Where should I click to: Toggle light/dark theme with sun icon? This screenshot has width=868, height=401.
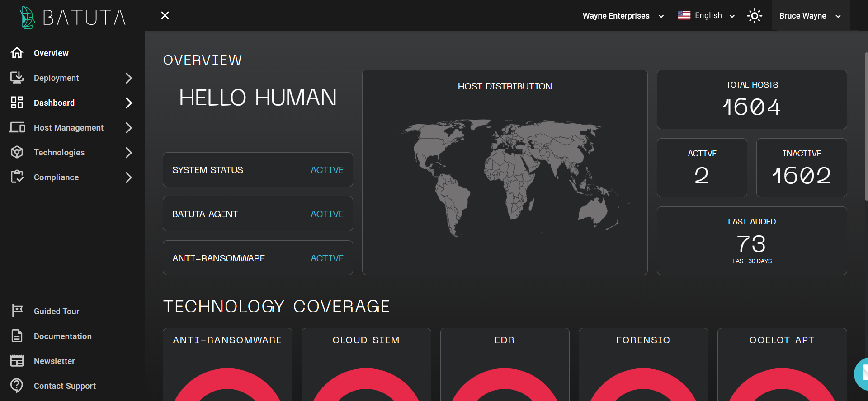click(x=754, y=16)
